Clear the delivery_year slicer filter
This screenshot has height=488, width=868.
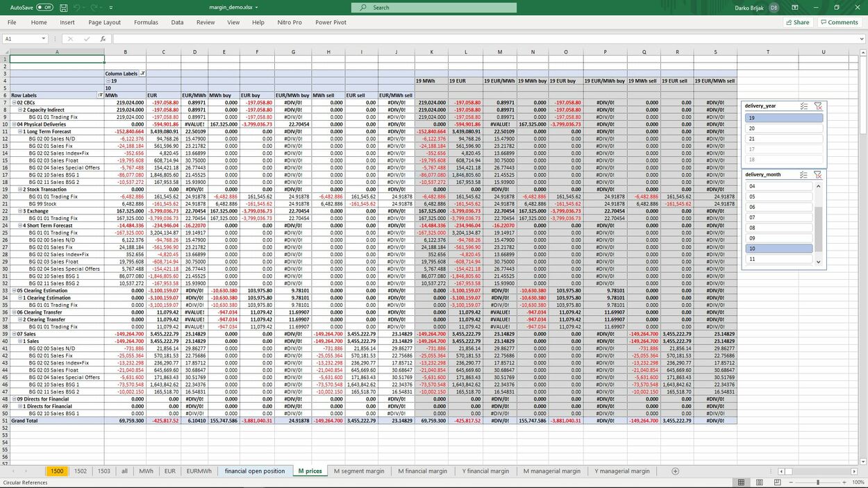[x=819, y=106]
